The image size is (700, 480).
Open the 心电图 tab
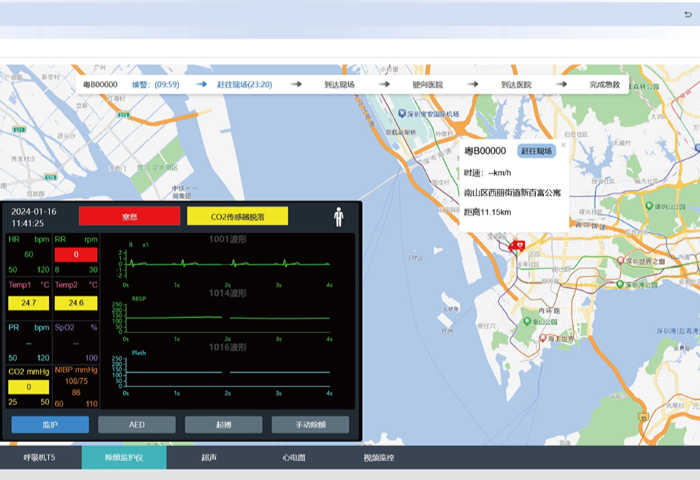(x=293, y=458)
